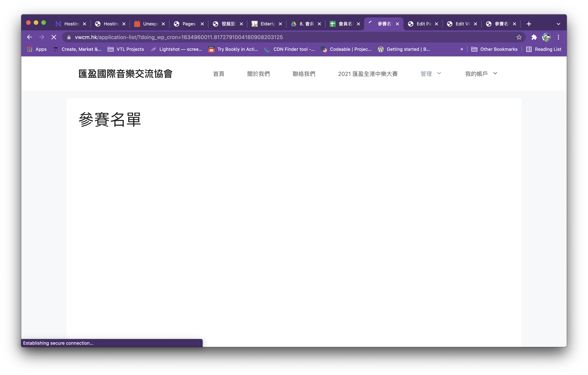Bookmark this page with the star icon
The height and width of the screenshot is (375, 588).
tap(519, 37)
